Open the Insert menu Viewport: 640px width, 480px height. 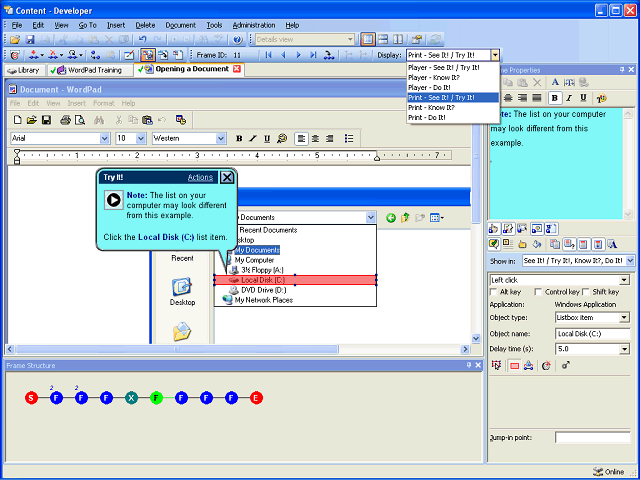116,25
